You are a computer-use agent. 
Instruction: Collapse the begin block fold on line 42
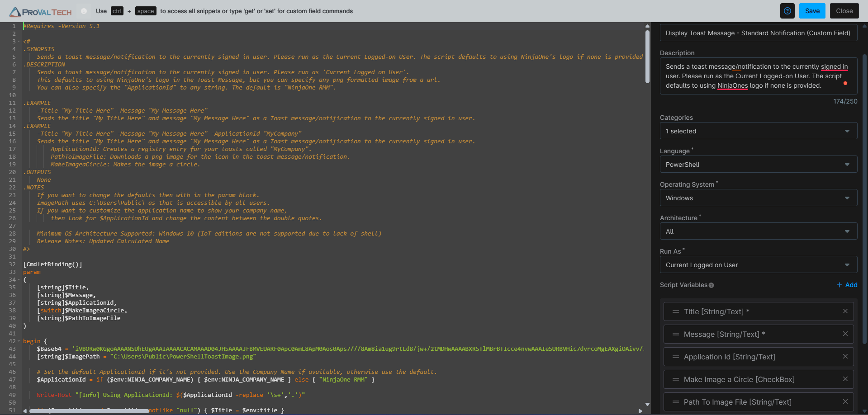pyautogui.click(x=19, y=341)
